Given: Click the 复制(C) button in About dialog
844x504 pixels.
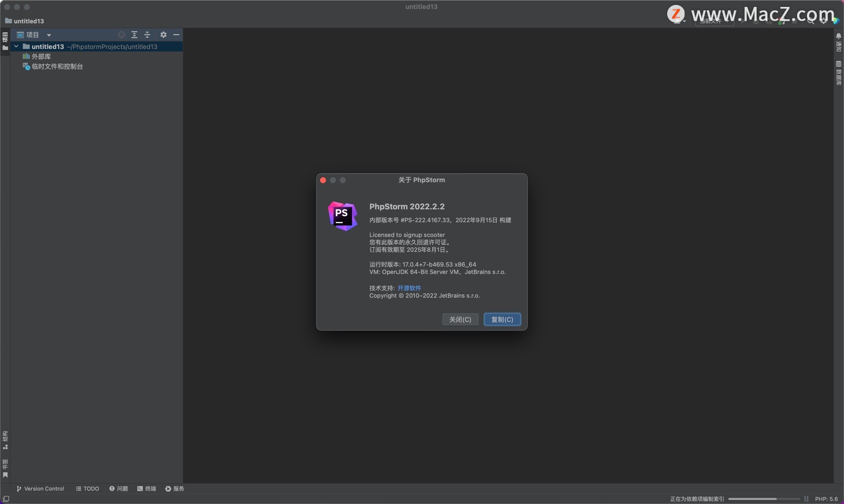Looking at the screenshot, I should pos(502,319).
